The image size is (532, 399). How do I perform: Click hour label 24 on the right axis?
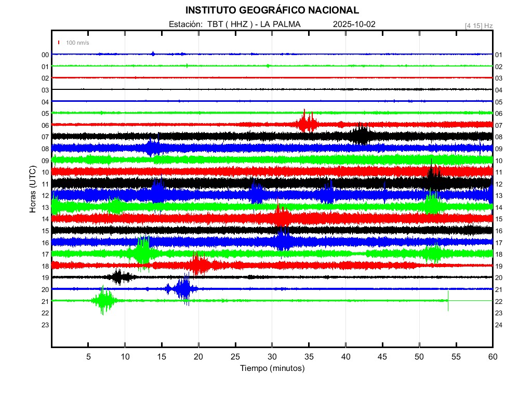[499, 325]
